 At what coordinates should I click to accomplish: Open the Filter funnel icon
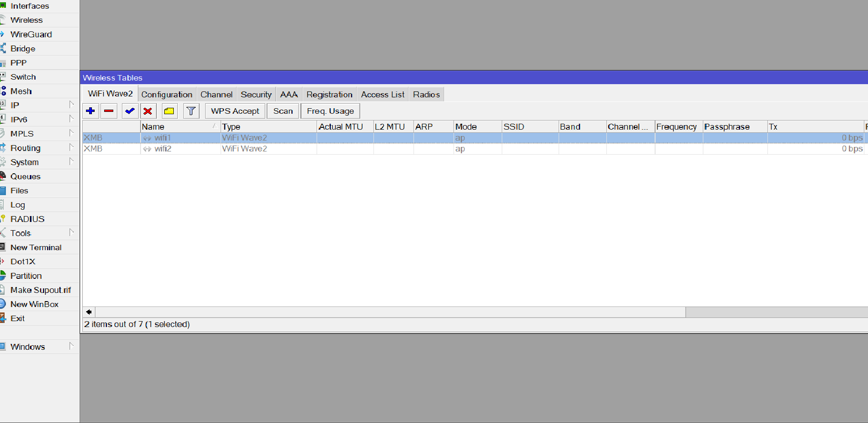click(x=191, y=111)
